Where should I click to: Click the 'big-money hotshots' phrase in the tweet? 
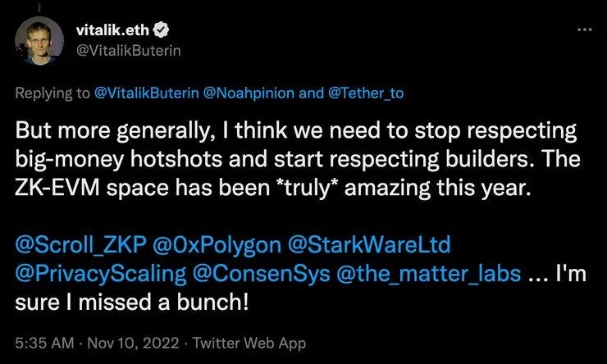94,160
